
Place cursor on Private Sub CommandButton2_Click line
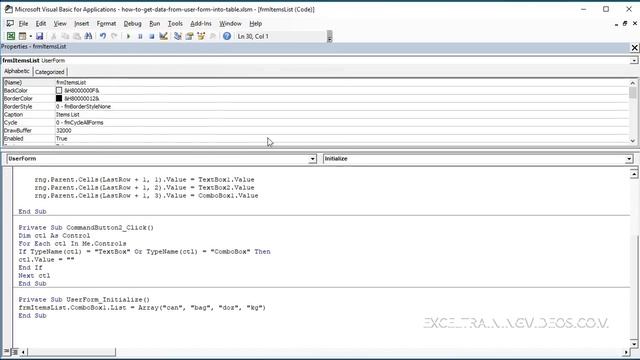86,228
